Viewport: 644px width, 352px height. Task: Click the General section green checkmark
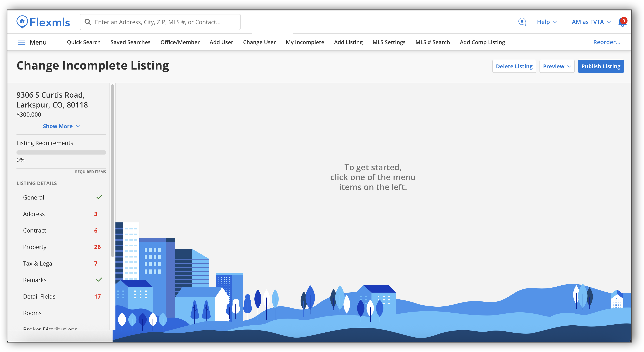99,197
